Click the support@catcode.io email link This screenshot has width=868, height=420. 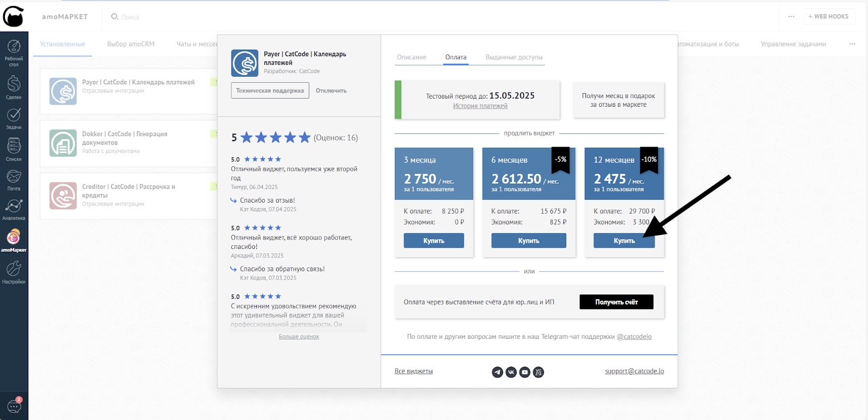[634, 371]
